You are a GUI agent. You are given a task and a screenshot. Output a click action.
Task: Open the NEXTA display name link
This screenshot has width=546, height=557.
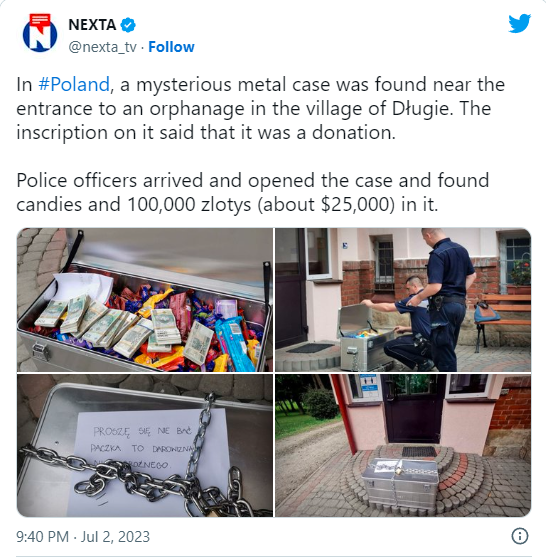92,25
